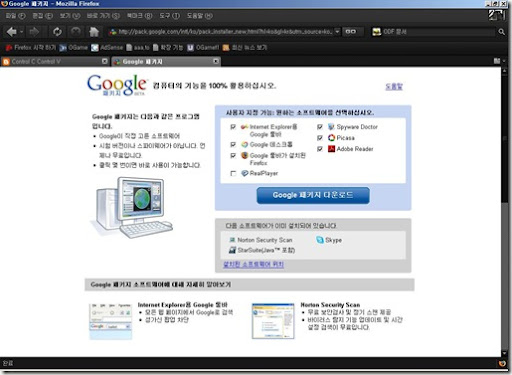Open the aaa.to bookmark
This screenshot has height=375, width=512.
coord(137,48)
